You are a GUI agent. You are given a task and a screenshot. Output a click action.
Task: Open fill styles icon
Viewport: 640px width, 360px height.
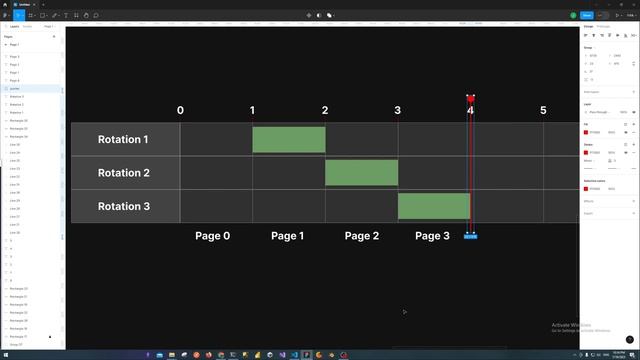625,124
